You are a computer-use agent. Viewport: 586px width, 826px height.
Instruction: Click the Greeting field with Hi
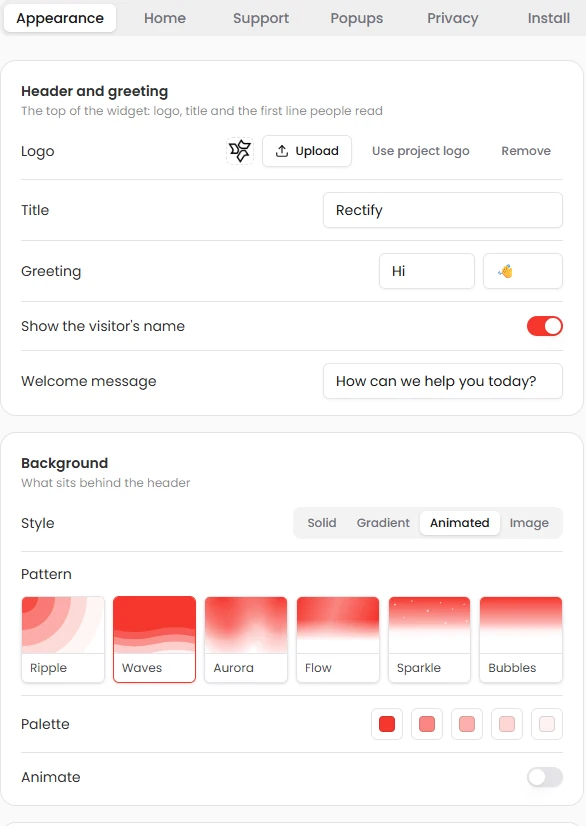pyautogui.click(x=427, y=271)
